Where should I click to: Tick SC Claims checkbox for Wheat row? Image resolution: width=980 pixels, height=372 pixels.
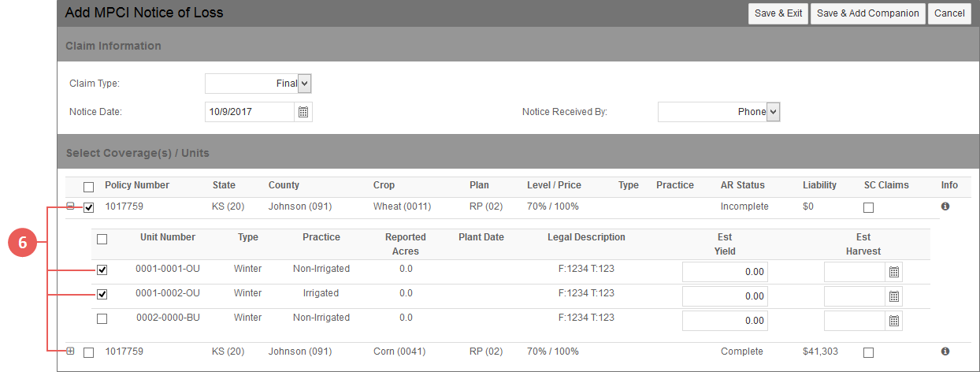coord(868,207)
